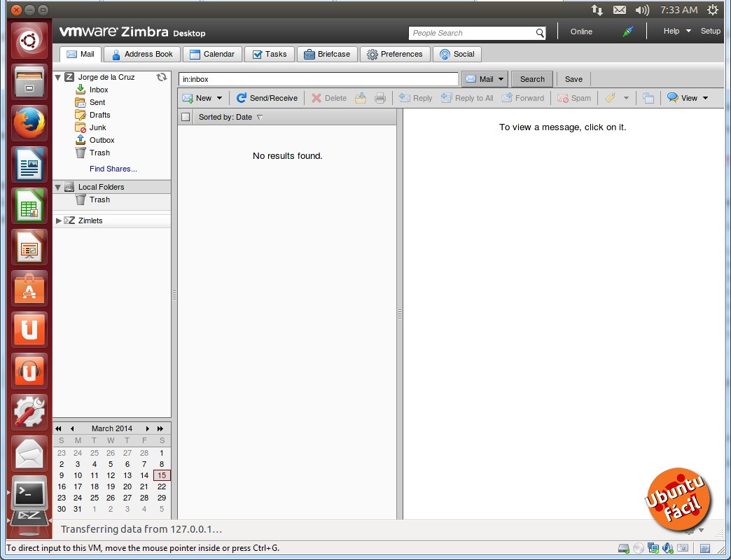Screen dimensions: 731x560
Task: Click the account refresh icon
Action: 161,77
